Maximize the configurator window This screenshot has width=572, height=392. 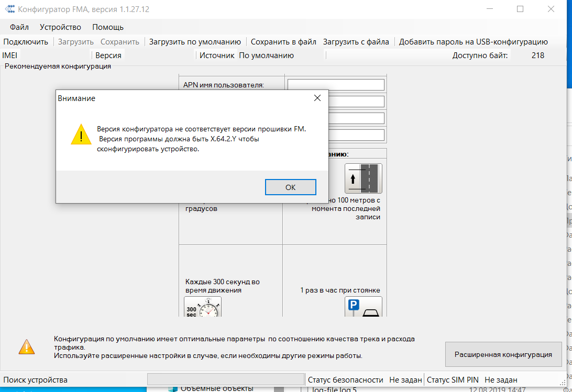(x=520, y=9)
